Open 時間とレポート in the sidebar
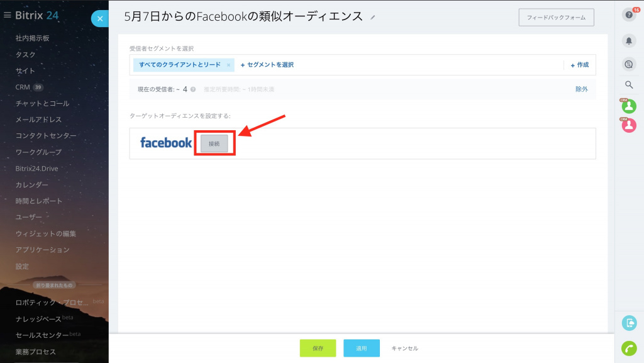644x363 pixels. [39, 201]
